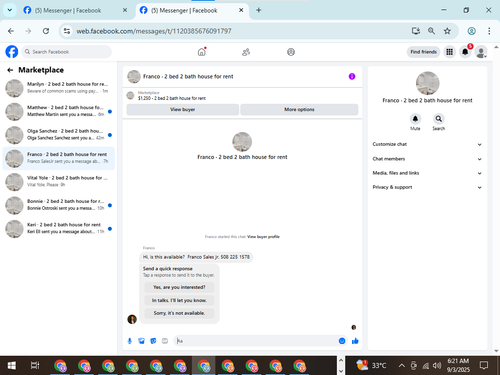500x375 pixels.
Task: Click the browser back arrow
Action: pyautogui.click(x=11, y=31)
